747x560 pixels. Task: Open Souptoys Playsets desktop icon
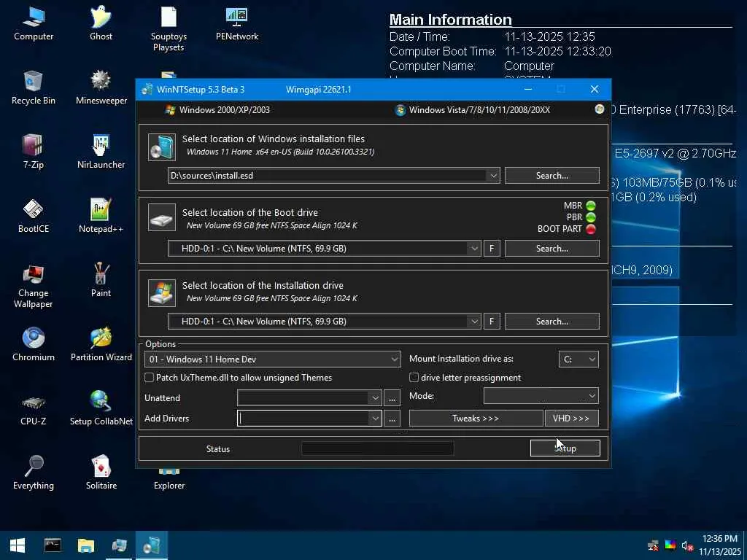(169, 28)
